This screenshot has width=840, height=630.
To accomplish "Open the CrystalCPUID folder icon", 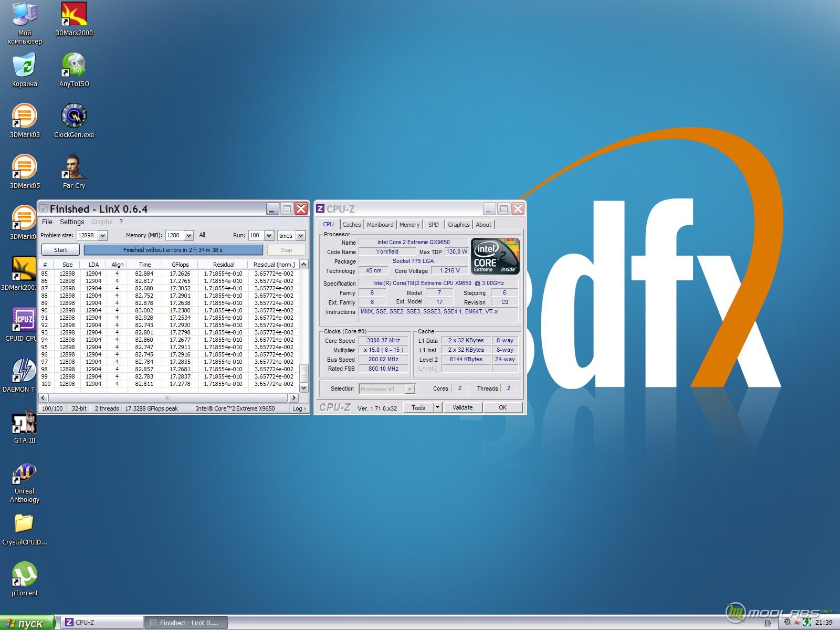I will coord(24,524).
